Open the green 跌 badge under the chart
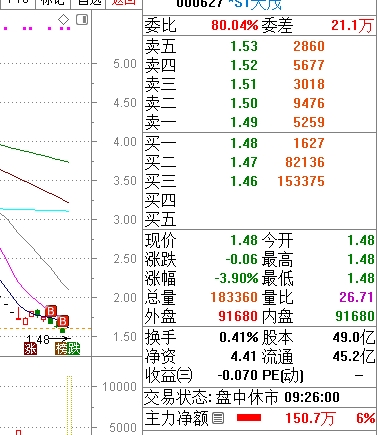Image resolution: width=377 pixels, height=435 pixels. coord(74,348)
